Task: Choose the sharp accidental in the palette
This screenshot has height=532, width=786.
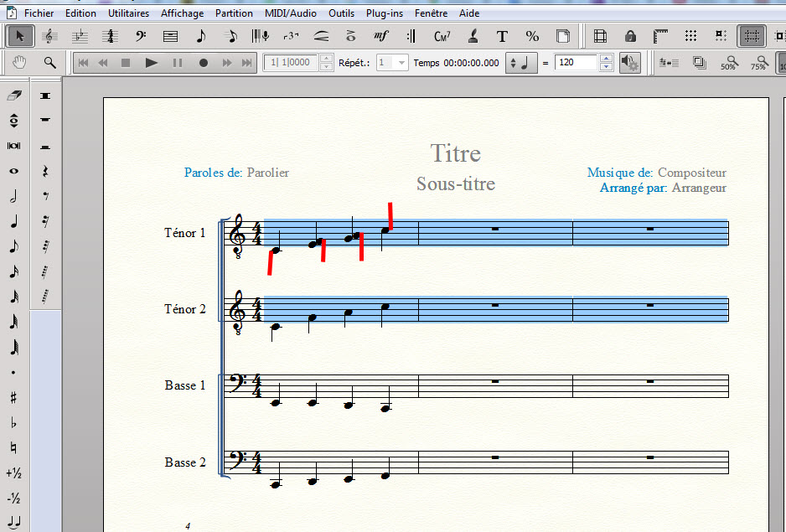Action: coord(13,398)
